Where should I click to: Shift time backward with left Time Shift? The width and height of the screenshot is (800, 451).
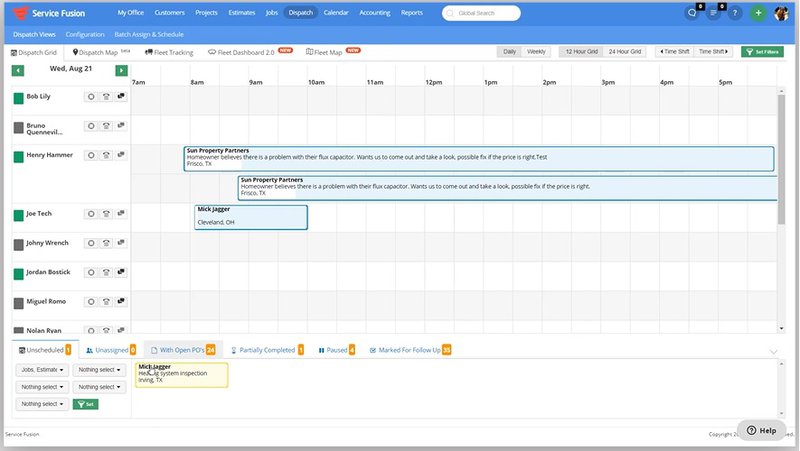point(674,52)
